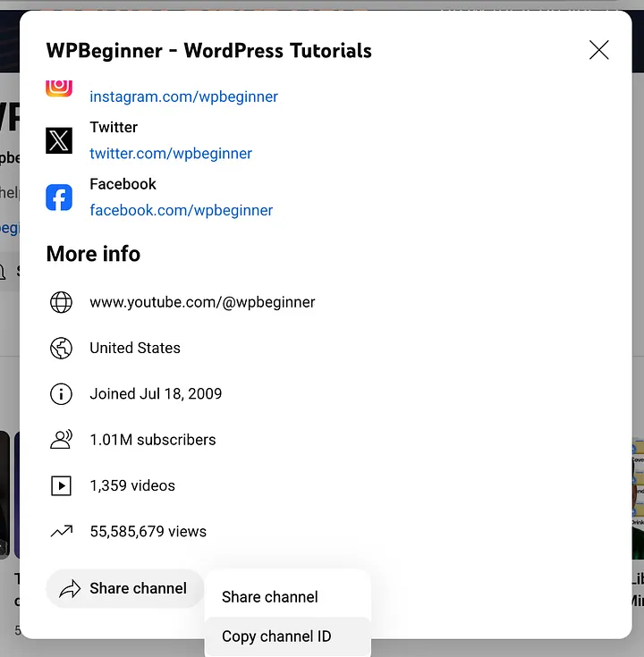The width and height of the screenshot is (644, 657).
Task: Visit the facebook.com/wpbeginner link
Action: click(181, 211)
